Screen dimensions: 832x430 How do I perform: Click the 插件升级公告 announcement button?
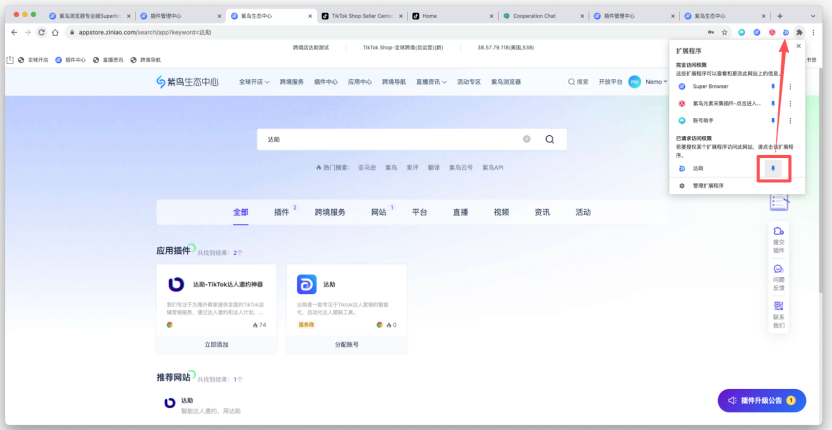click(x=762, y=400)
